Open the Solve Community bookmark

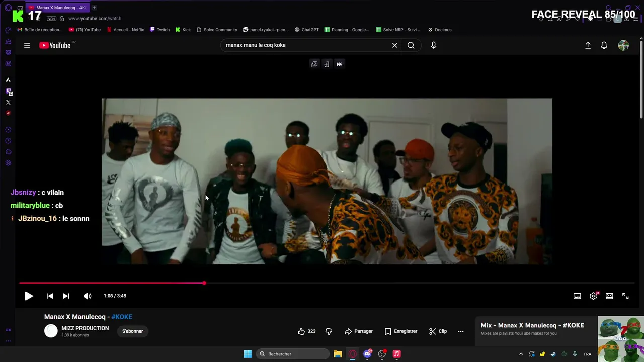[x=217, y=30]
